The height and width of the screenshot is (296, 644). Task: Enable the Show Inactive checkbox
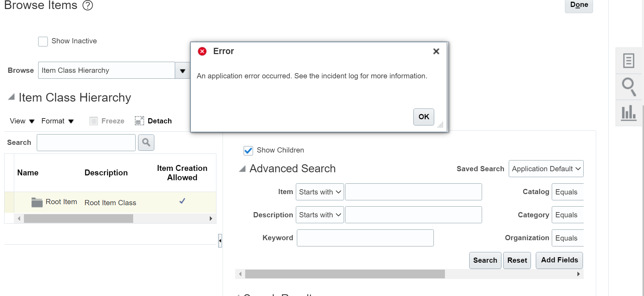coord(43,42)
